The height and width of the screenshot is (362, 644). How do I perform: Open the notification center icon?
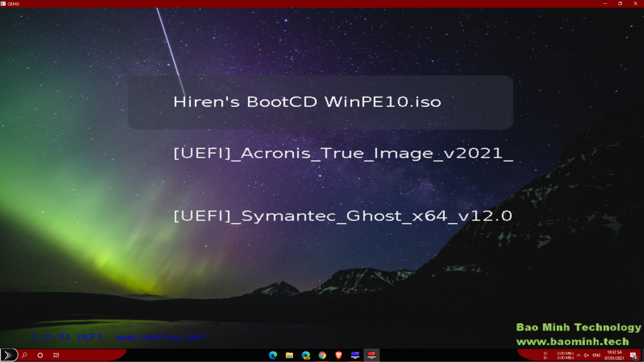634,355
